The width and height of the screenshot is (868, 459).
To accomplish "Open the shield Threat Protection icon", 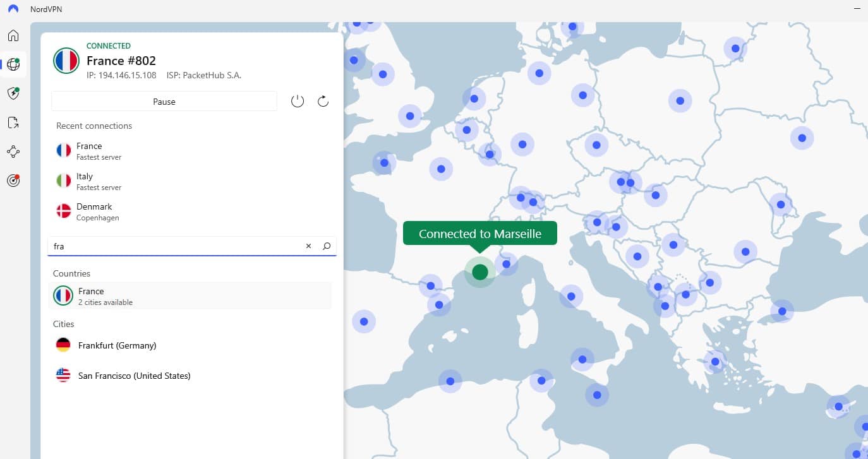I will click(x=13, y=93).
